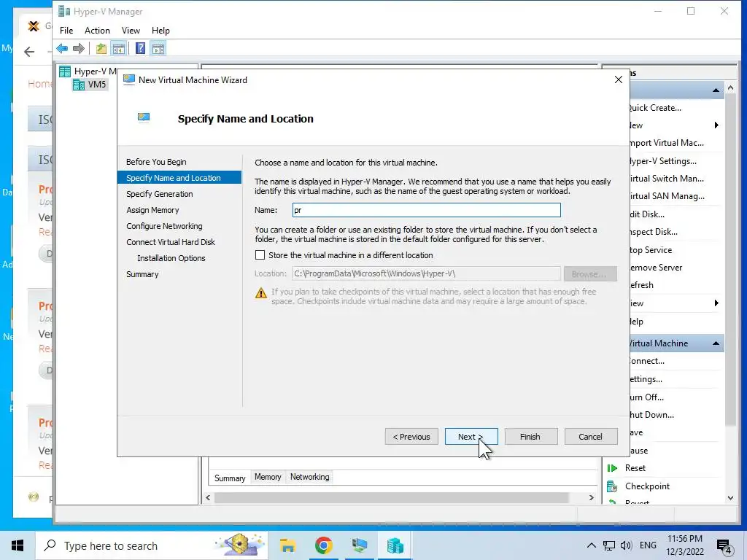Image resolution: width=747 pixels, height=560 pixels.
Task: Click Edit Disk action
Action: (647, 214)
